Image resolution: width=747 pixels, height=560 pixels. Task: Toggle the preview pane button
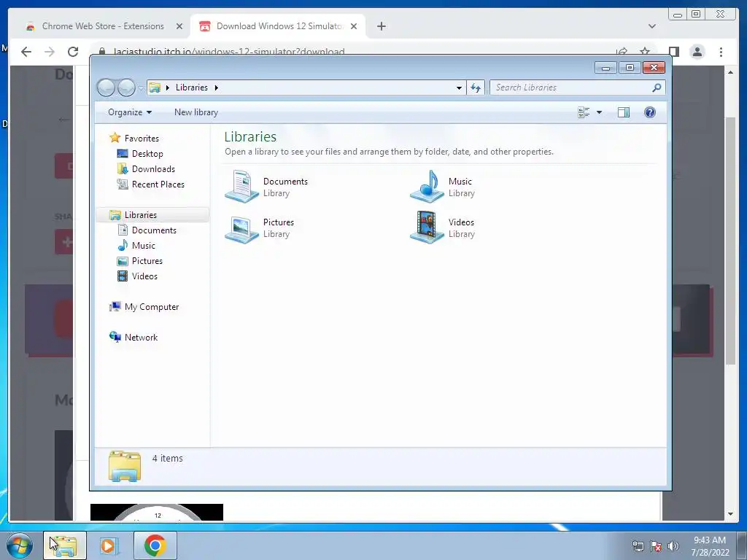click(623, 112)
